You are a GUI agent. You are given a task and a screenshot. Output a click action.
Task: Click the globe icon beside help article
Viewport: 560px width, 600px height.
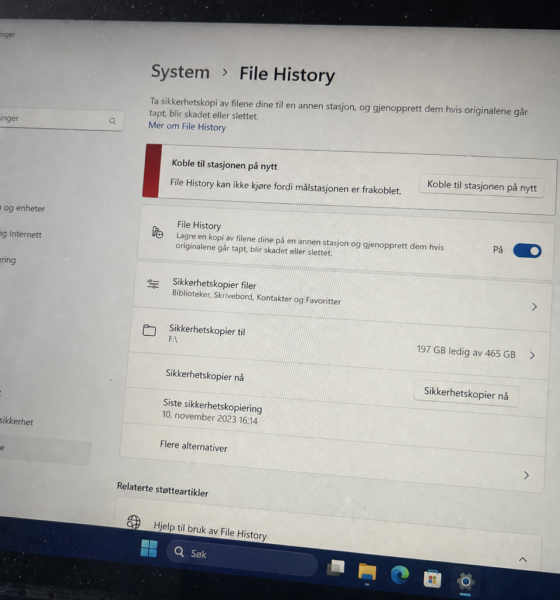(134, 522)
